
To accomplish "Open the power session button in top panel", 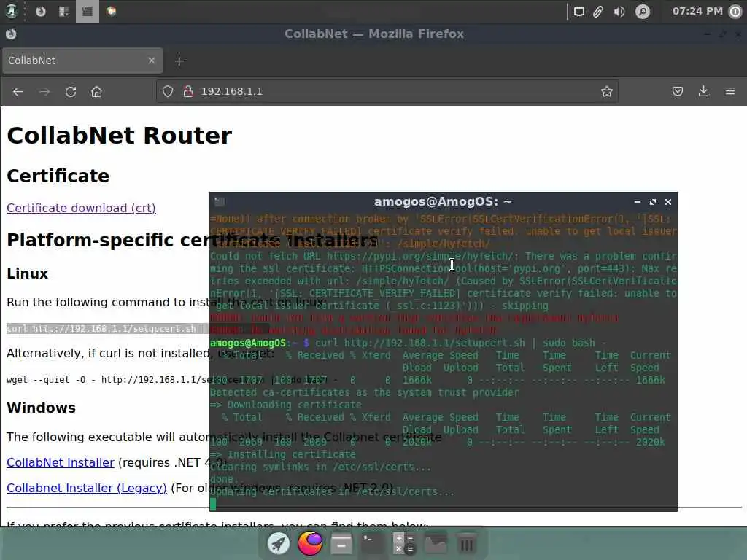I will coord(735,12).
